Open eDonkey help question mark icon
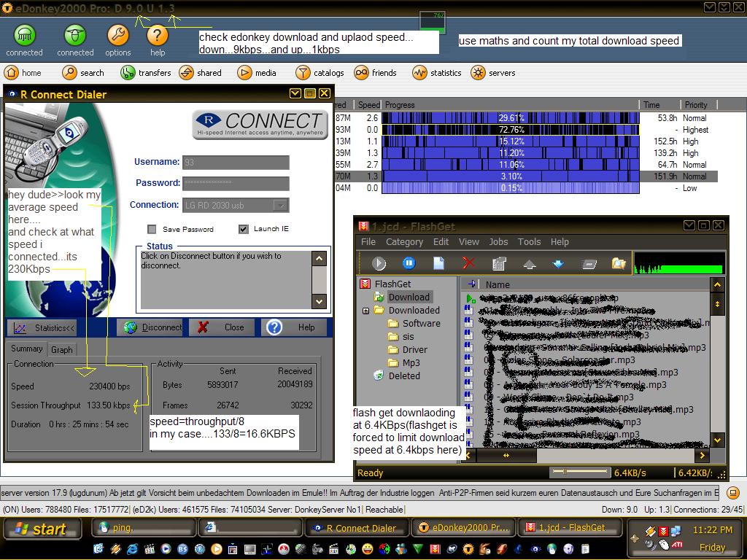The width and height of the screenshot is (747, 560). pos(158,36)
